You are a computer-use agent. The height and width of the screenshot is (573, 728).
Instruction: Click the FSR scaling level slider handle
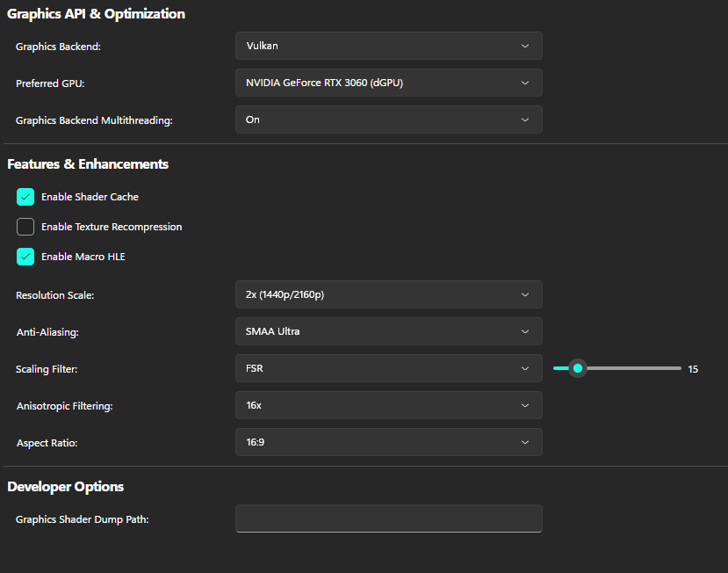click(x=577, y=368)
